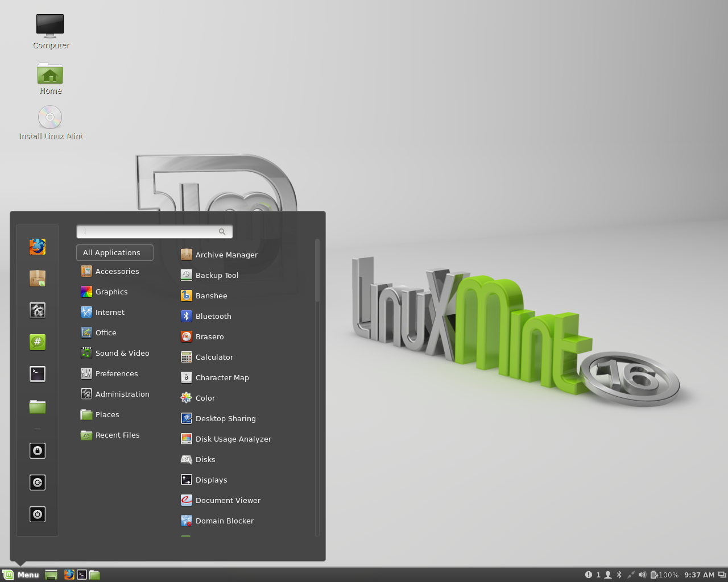This screenshot has height=582, width=728.
Task: Click the Logout icon in menu sidebar
Action: point(38,483)
